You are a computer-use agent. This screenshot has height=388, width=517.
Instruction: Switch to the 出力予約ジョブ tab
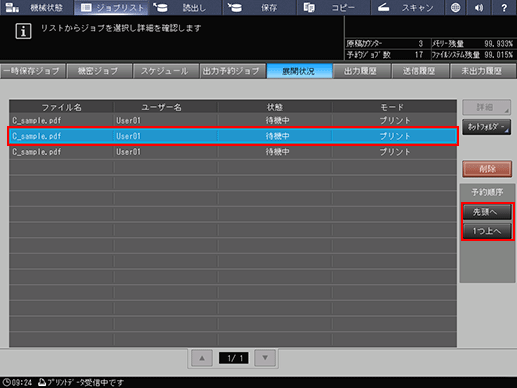tap(232, 71)
